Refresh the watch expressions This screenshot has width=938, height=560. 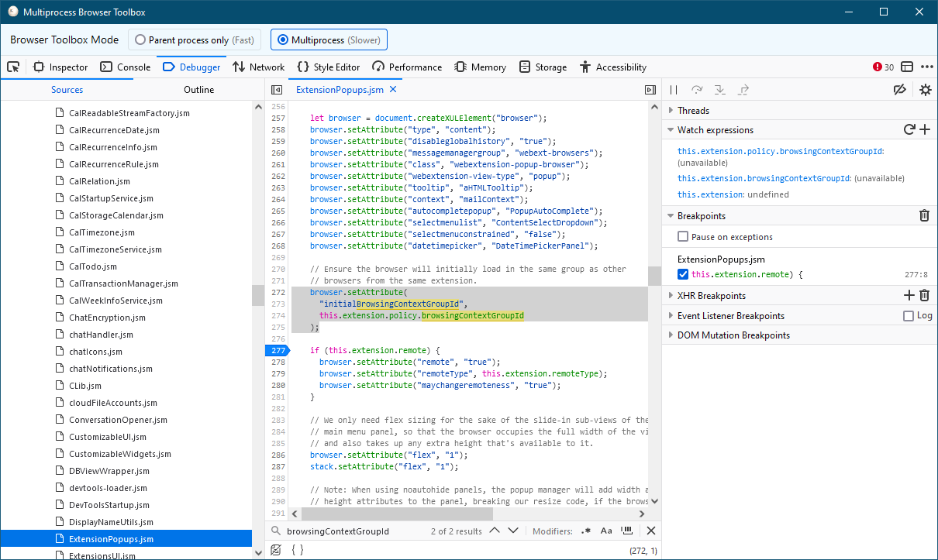coord(910,130)
